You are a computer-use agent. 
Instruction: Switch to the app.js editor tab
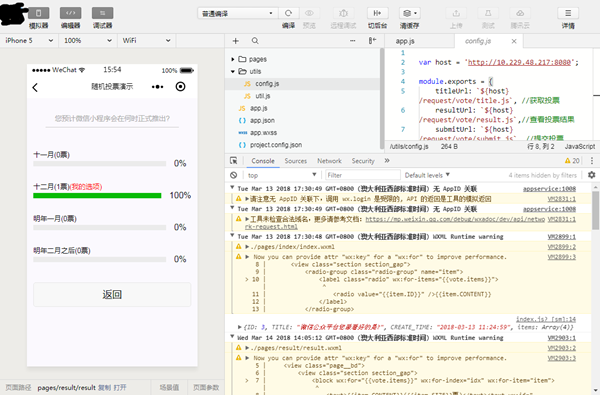405,41
